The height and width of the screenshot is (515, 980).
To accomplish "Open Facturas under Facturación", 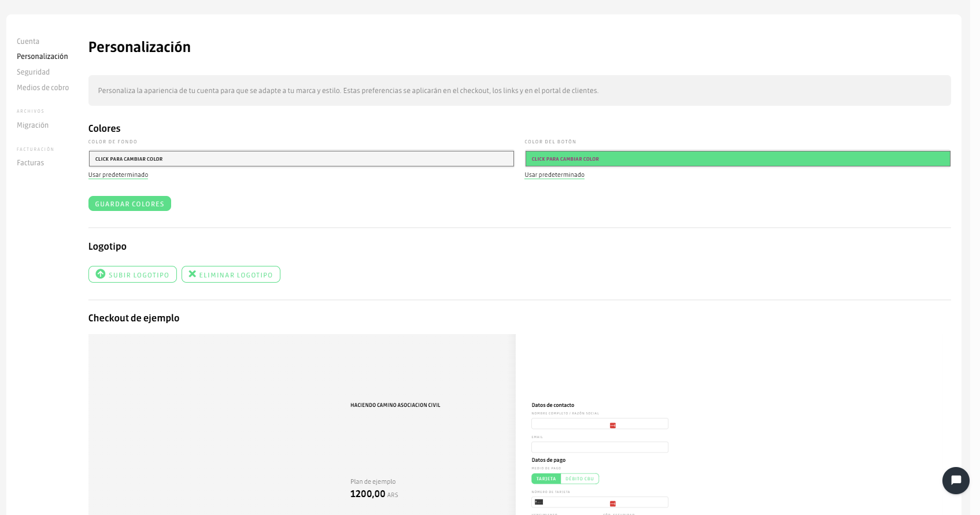I will 30,163.
